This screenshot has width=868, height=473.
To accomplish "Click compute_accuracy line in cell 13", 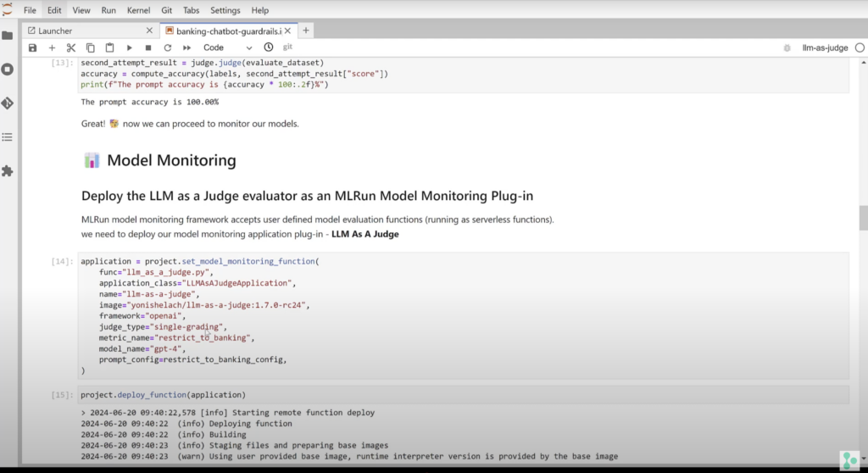I will (x=234, y=74).
